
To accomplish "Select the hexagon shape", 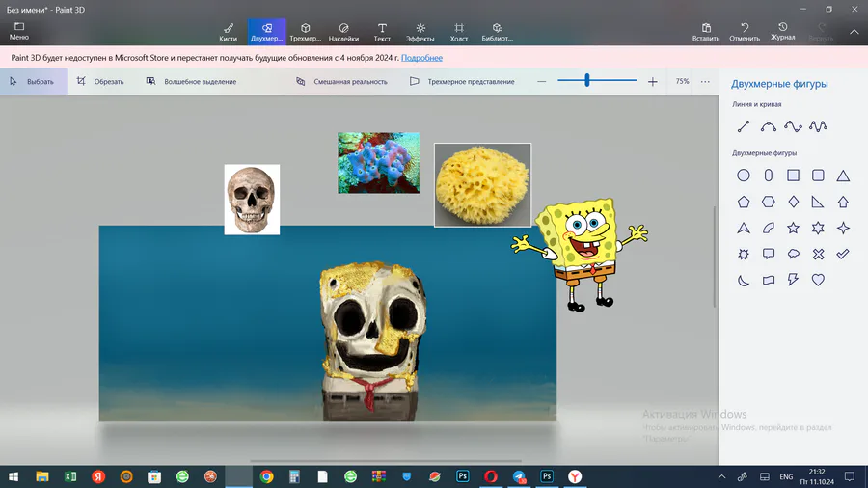I will tap(769, 202).
